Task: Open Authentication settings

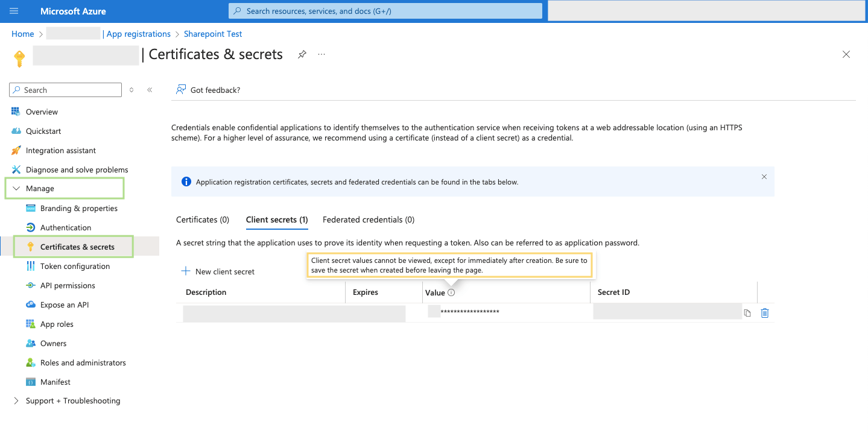Action: coord(66,227)
